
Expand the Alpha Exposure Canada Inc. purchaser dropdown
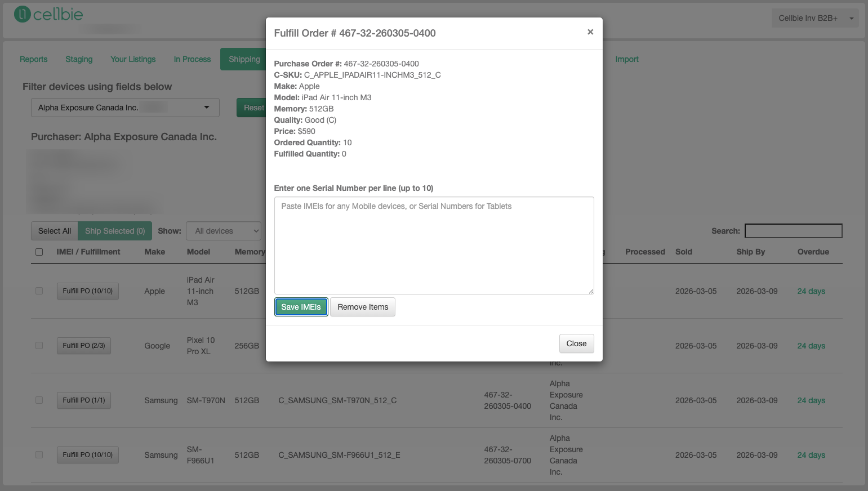click(x=125, y=108)
